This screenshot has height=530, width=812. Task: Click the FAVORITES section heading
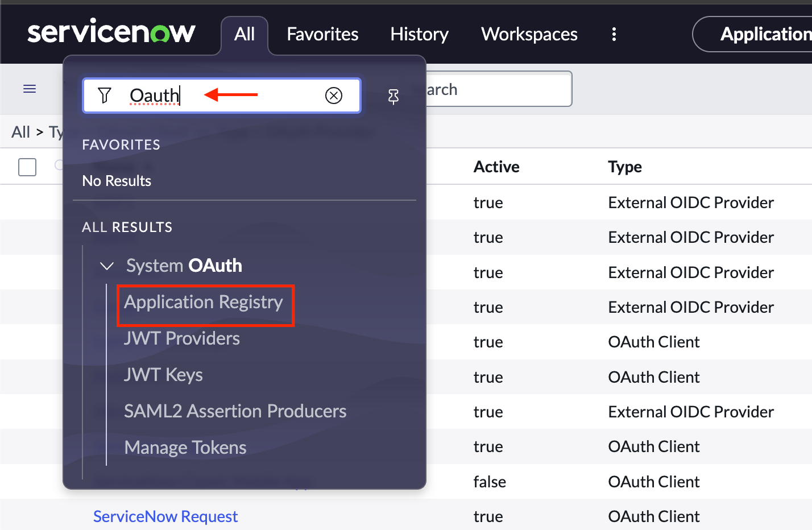tap(121, 144)
